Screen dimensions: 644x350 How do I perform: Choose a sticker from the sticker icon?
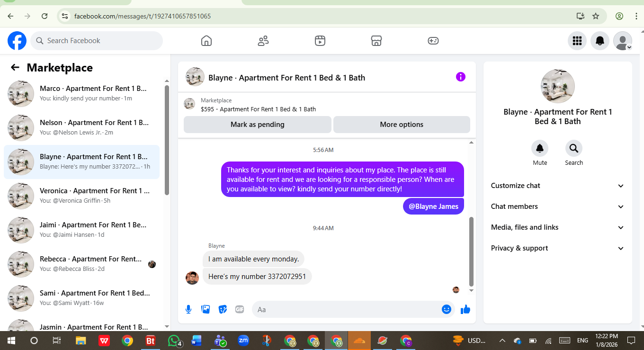[223, 309]
